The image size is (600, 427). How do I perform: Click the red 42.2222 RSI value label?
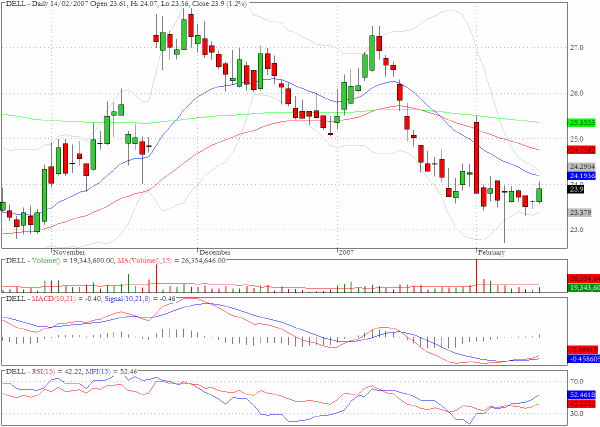click(x=582, y=404)
